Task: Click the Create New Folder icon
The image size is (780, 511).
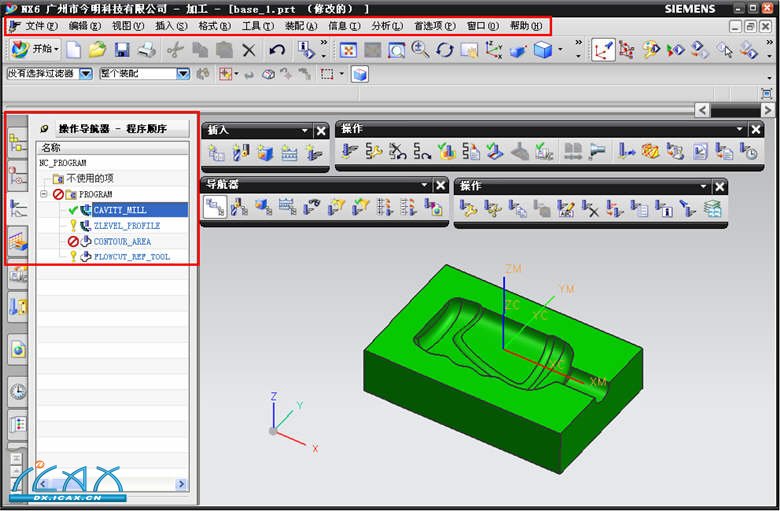Action: point(74,49)
